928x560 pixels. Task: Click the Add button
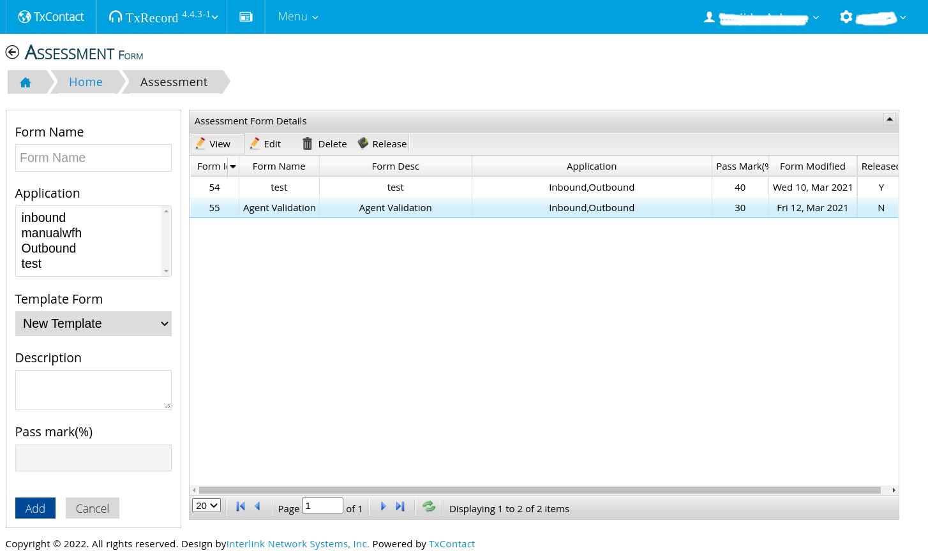pyautogui.click(x=35, y=508)
